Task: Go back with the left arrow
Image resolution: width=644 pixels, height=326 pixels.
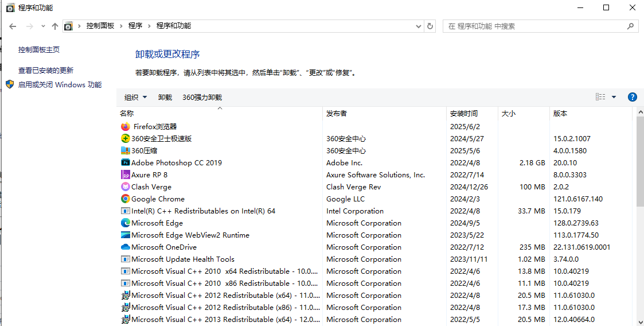Action: (x=13, y=26)
